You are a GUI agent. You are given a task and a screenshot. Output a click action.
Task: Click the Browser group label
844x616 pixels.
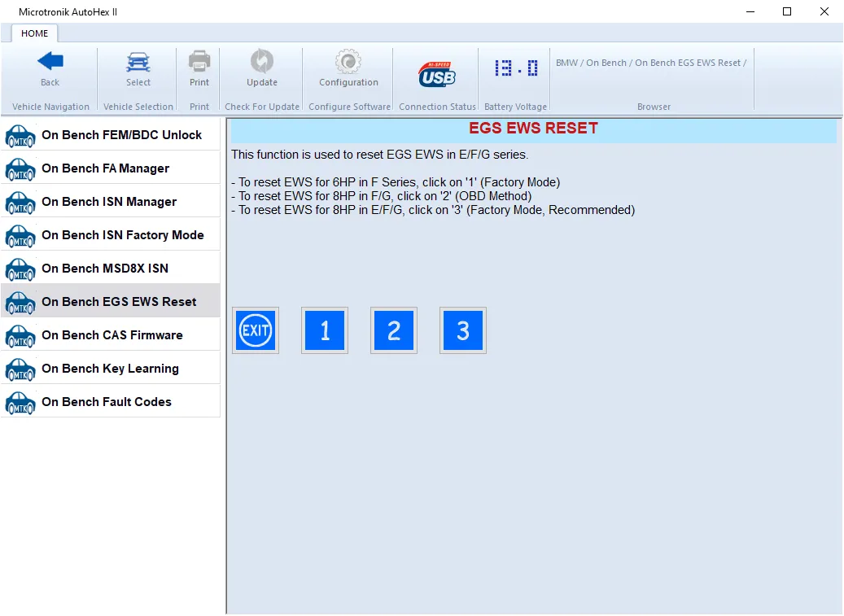coord(654,107)
